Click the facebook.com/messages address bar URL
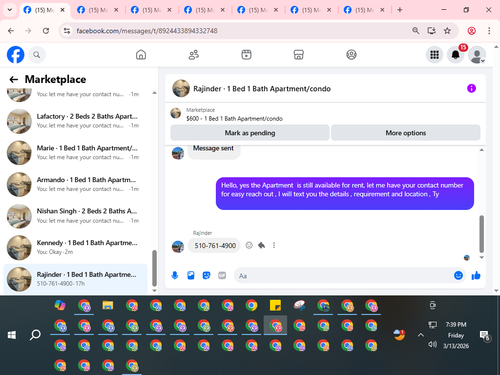 [x=147, y=31]
